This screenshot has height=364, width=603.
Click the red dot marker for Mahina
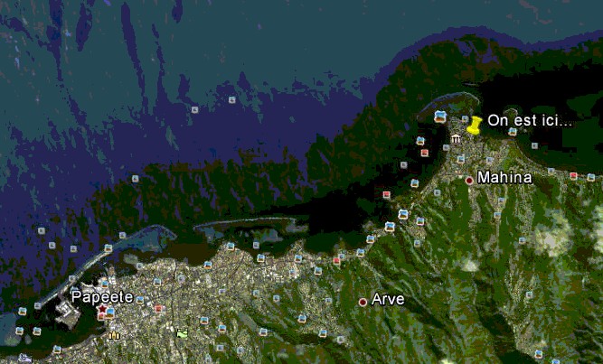[469, 181]
